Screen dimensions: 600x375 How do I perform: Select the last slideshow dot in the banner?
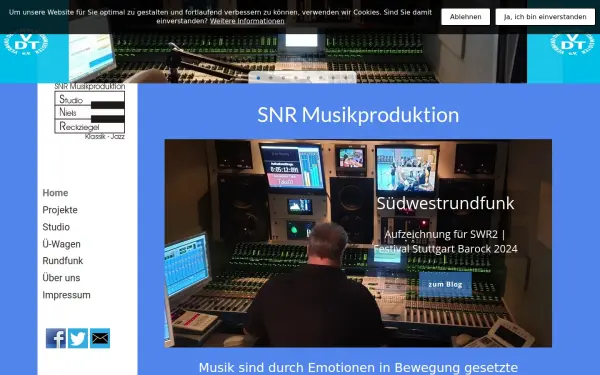(346, 78)
